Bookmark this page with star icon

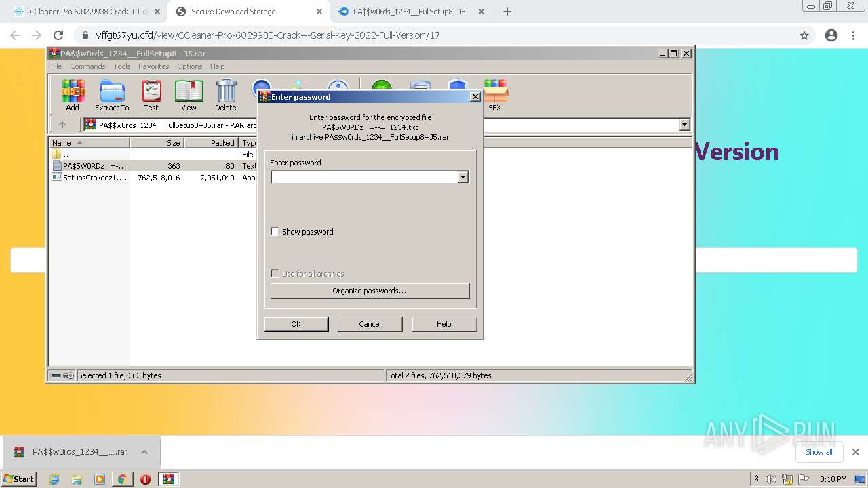[x=804, y=35]
